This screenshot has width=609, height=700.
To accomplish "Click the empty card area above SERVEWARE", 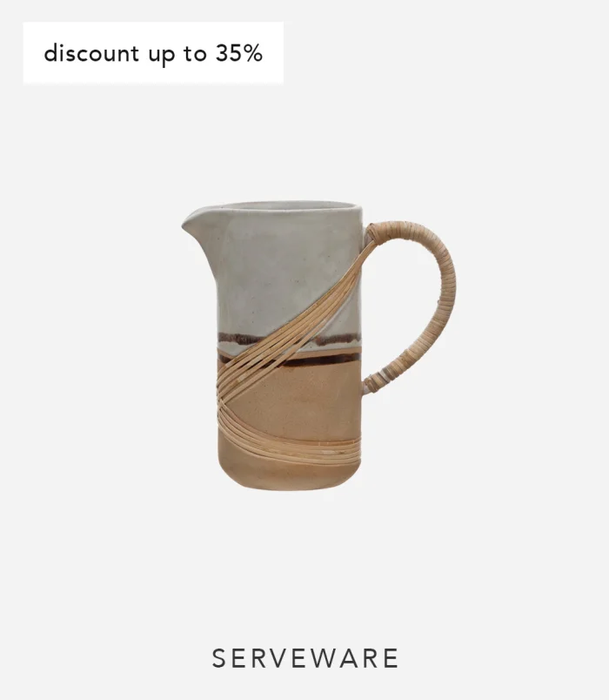I will click(304, 567).
